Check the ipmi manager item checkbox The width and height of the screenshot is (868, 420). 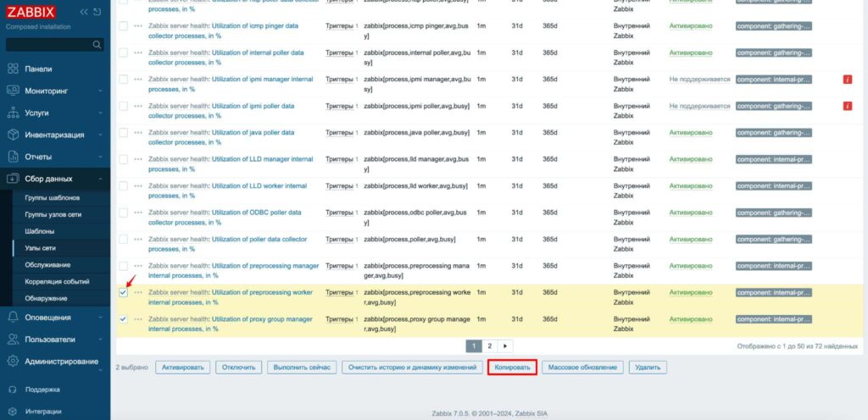(x=123, y=79)
